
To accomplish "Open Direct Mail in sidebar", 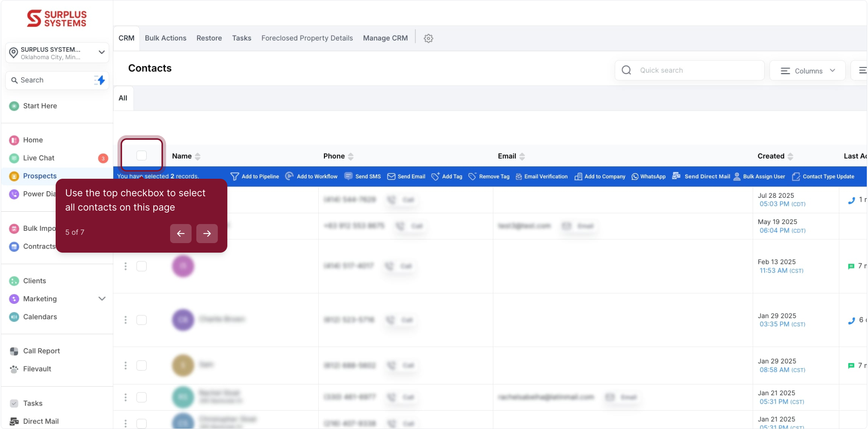I will 41,421.
